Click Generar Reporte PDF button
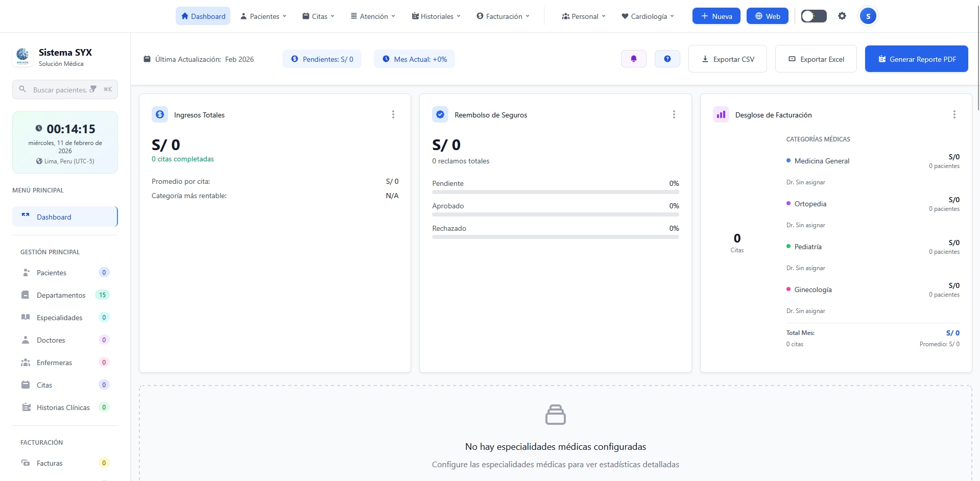The width and height of the screenshot is (980, 481). [916, 59]
